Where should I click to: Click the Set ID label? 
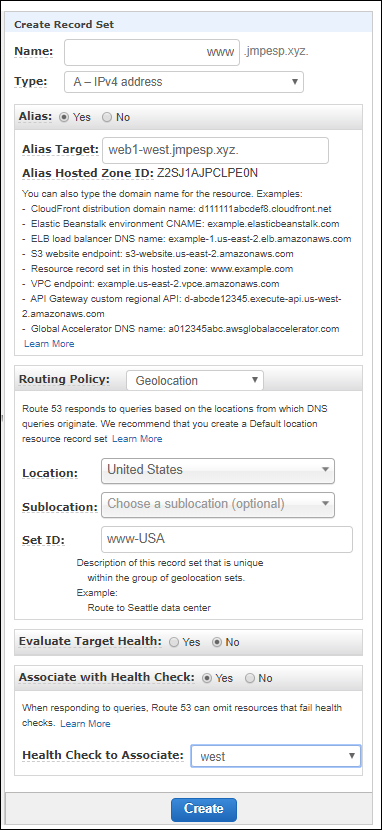coord(43,541)
